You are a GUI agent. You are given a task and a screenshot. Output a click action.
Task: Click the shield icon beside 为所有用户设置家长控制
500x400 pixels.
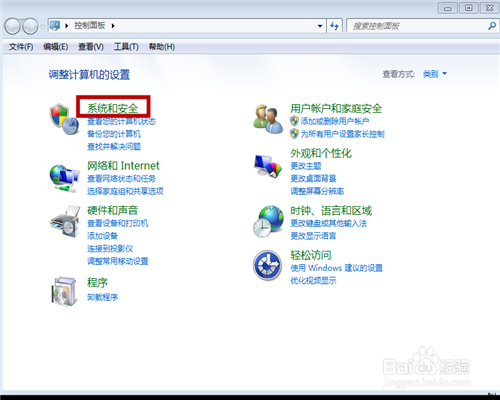[x=294, y=134]
